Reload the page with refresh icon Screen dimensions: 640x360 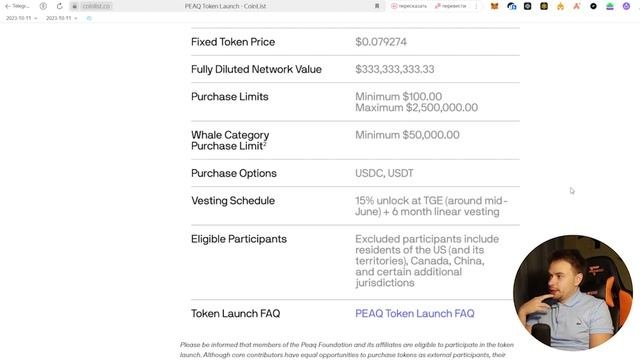point(60,6)
